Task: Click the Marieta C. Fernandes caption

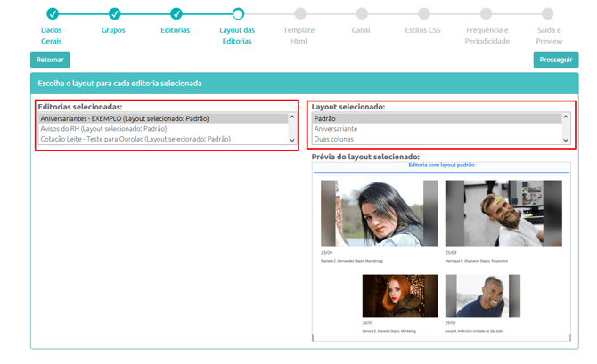Action: click(x=352, y=261)
